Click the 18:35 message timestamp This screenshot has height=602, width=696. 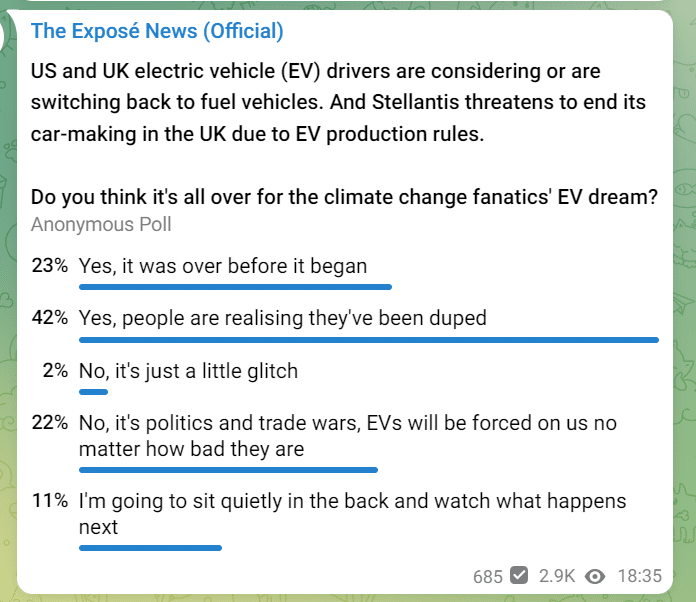(x=640, y=576)
